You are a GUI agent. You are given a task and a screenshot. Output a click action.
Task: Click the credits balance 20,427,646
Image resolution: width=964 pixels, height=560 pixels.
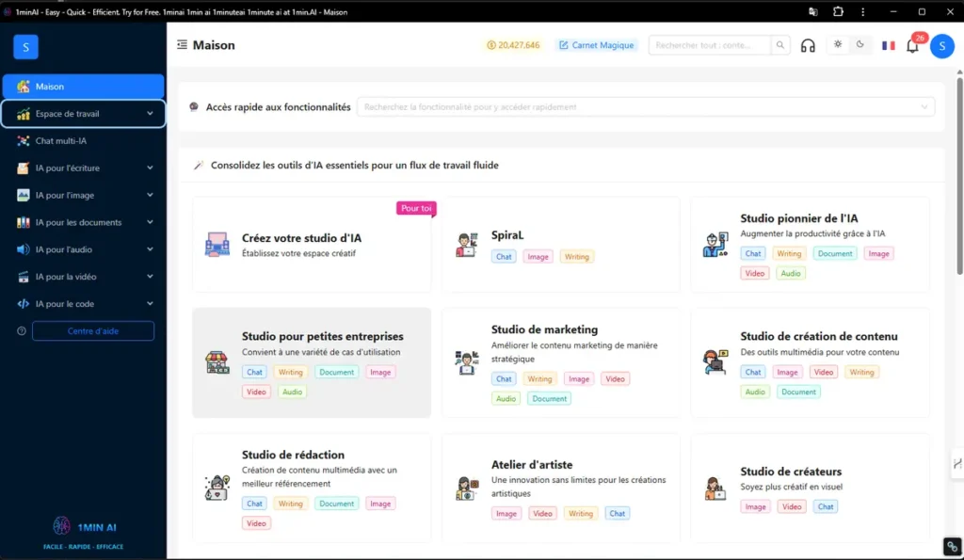point(513,45)
